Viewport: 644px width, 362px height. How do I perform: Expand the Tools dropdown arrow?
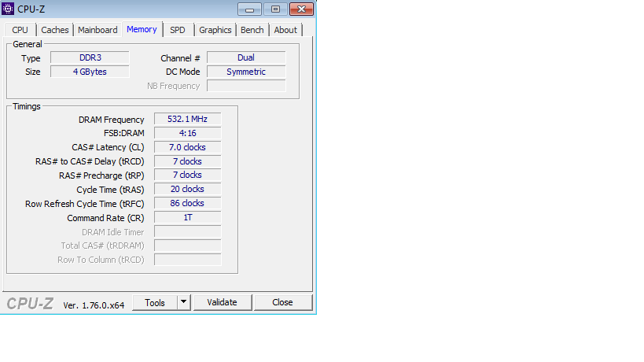click(x=183, y=303)
